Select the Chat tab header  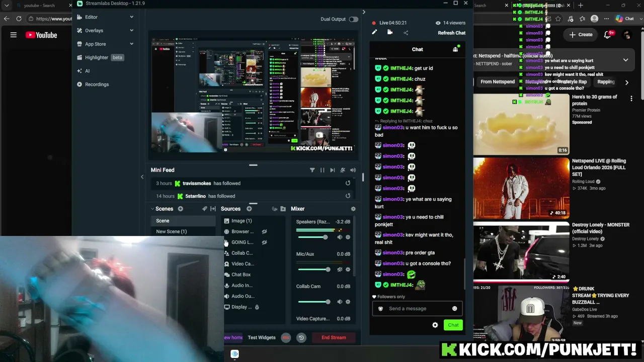pyautogui.click(x=418, y=49)
